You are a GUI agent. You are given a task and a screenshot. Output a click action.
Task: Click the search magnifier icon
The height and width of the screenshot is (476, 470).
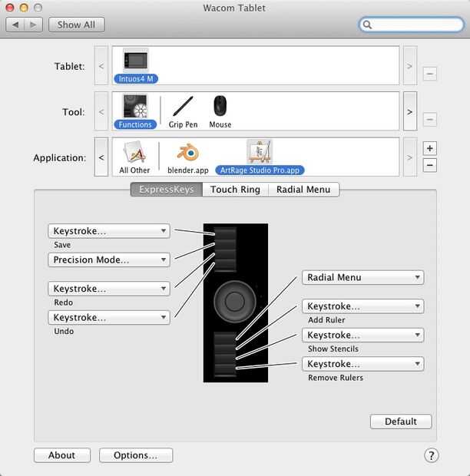367,25
